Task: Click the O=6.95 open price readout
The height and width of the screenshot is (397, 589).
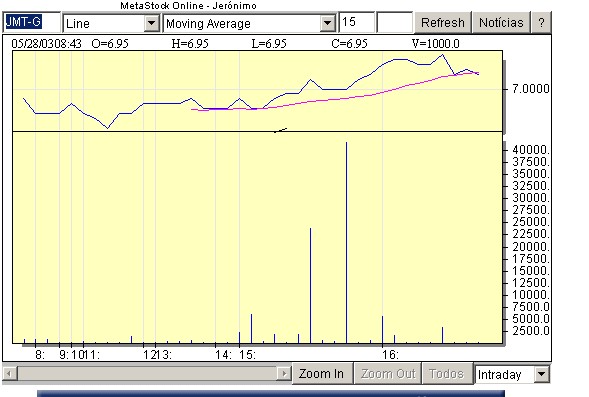Action: point(110,44)
